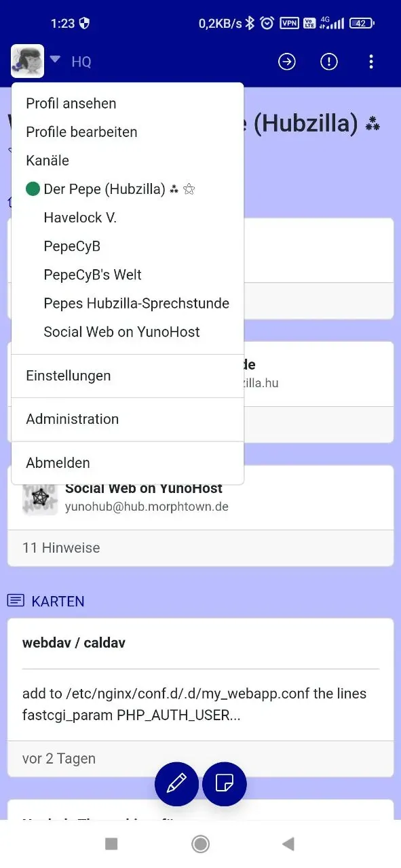Open the exclamation notifications icon
This screenshot has height=868, width=401.
329,62
